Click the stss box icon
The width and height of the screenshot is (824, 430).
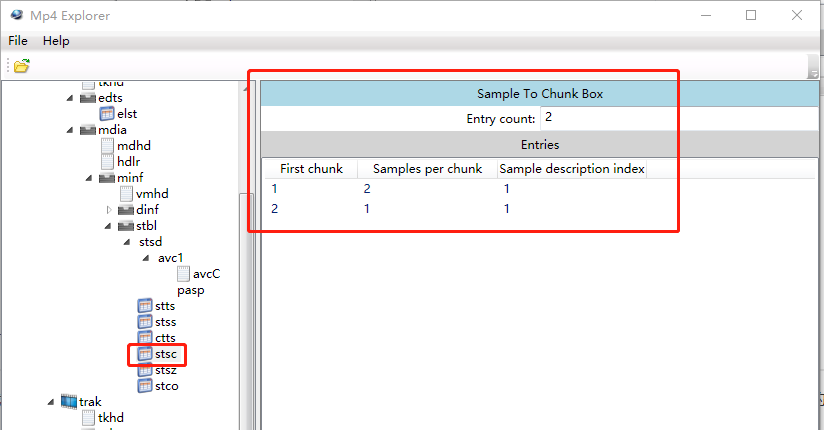tap(144, 322)
